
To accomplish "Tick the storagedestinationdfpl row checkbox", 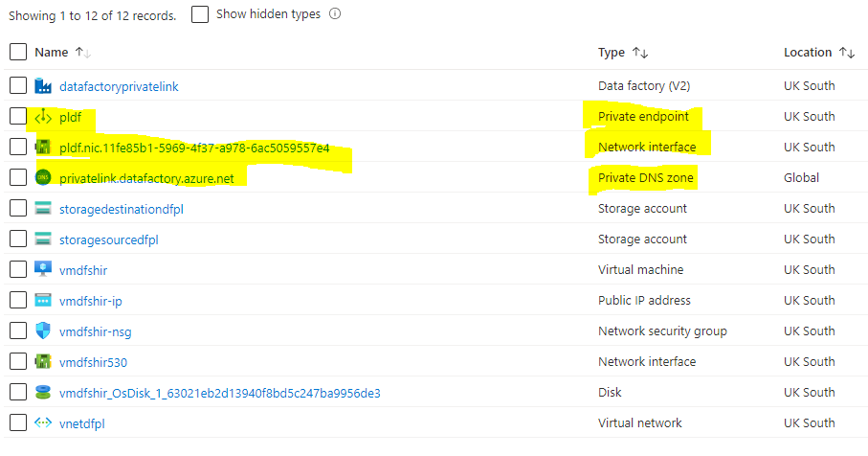I will click(x=18, y=208).
